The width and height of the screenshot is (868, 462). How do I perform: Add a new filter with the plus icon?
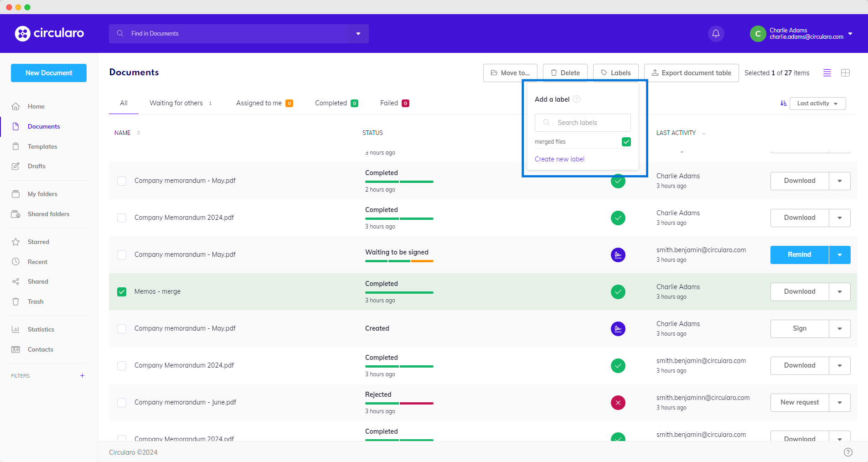point(82,376)
